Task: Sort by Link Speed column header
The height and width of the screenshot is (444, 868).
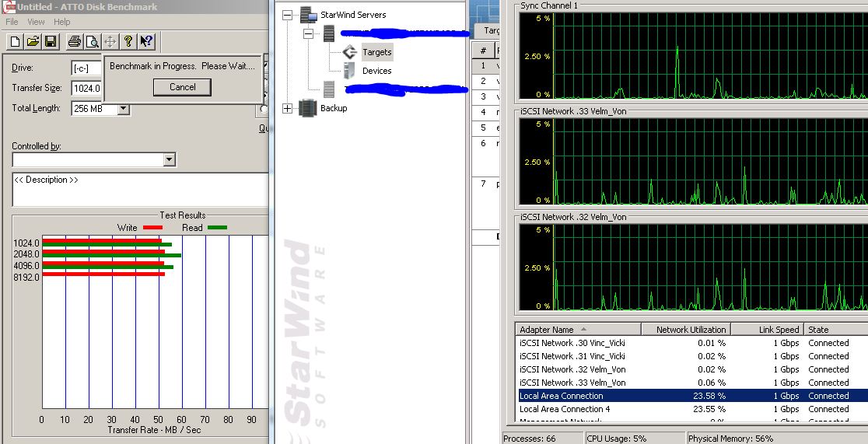Action: 767,330
